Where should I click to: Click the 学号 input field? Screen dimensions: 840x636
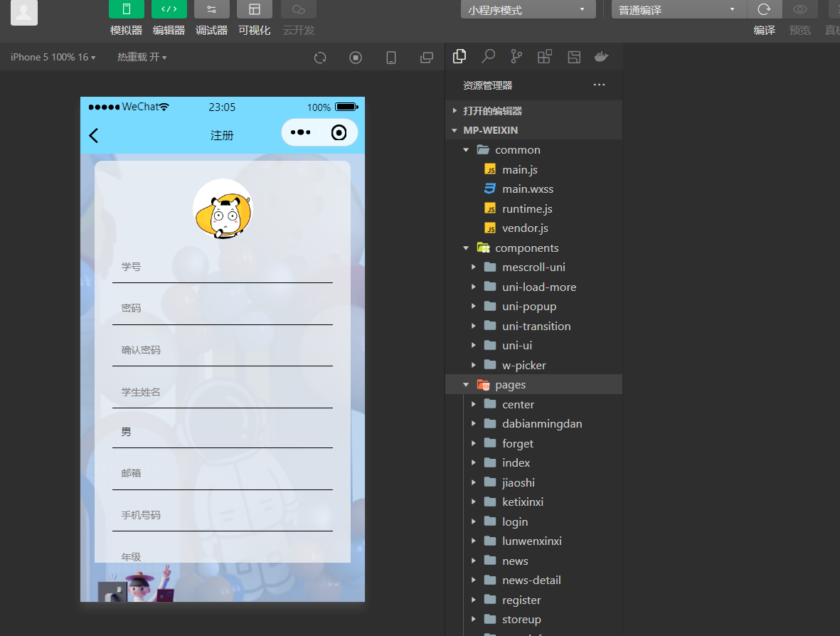click(x=223, y=267)
